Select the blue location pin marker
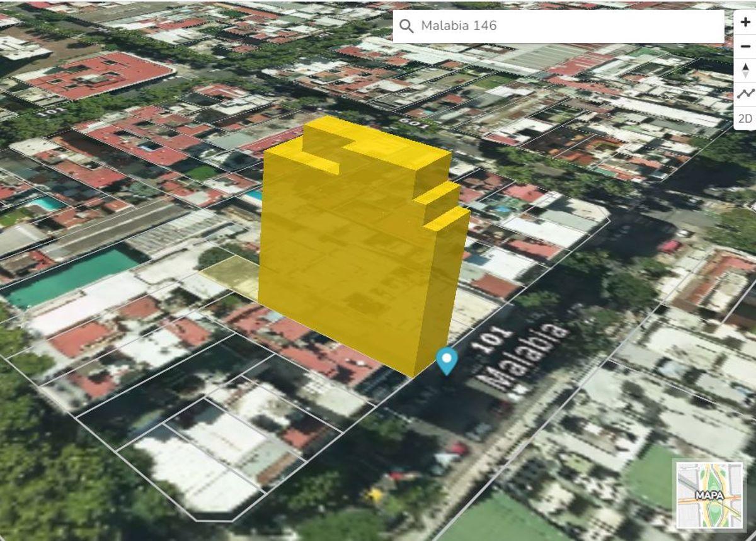 point(447,361)
